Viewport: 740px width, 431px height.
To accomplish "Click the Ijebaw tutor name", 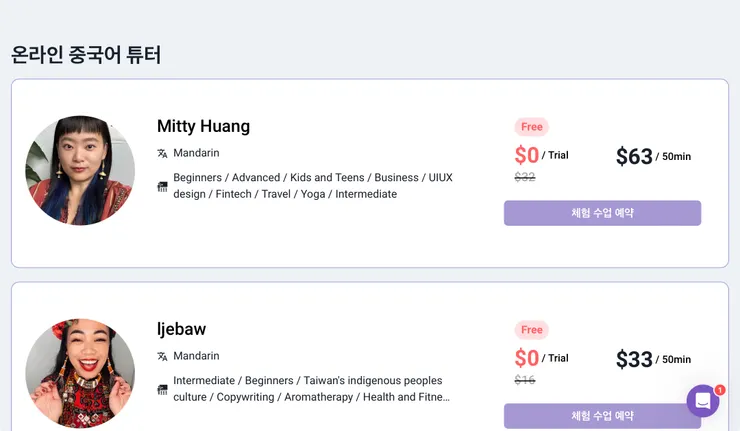I will [181, 329].
